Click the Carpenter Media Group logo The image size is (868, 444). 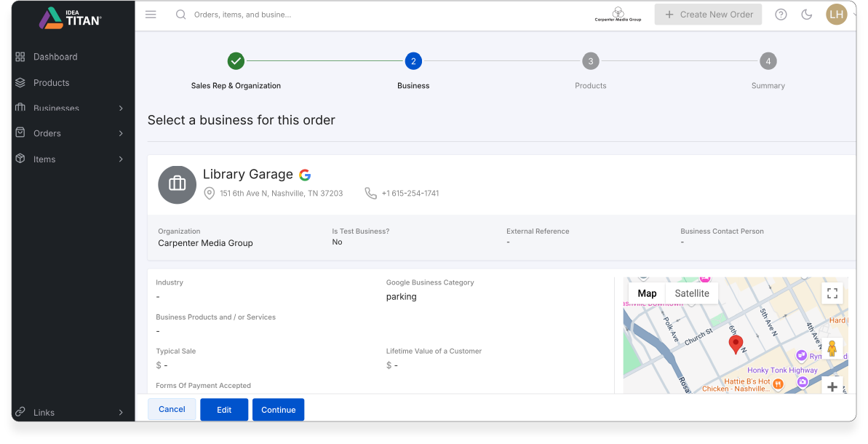618,15
